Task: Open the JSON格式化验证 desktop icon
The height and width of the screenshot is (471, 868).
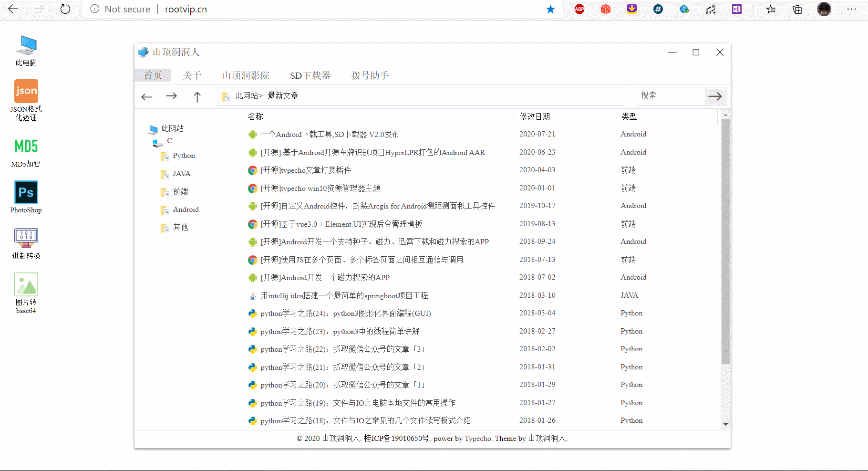Action: (x=26, y=92)
